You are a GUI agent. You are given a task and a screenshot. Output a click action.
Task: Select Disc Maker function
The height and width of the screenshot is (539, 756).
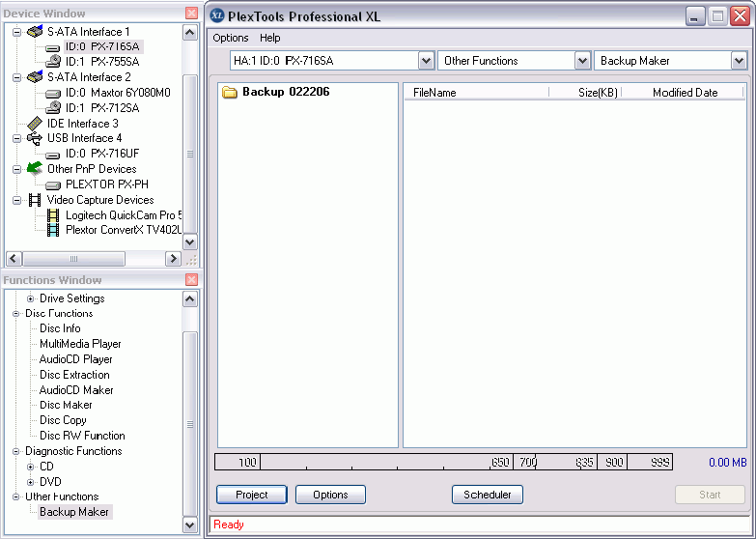click(x=66, y=405)
